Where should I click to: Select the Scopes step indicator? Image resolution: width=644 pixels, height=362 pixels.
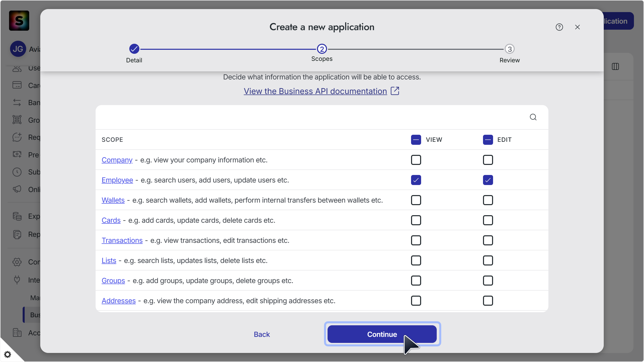(x=322, y=49)
